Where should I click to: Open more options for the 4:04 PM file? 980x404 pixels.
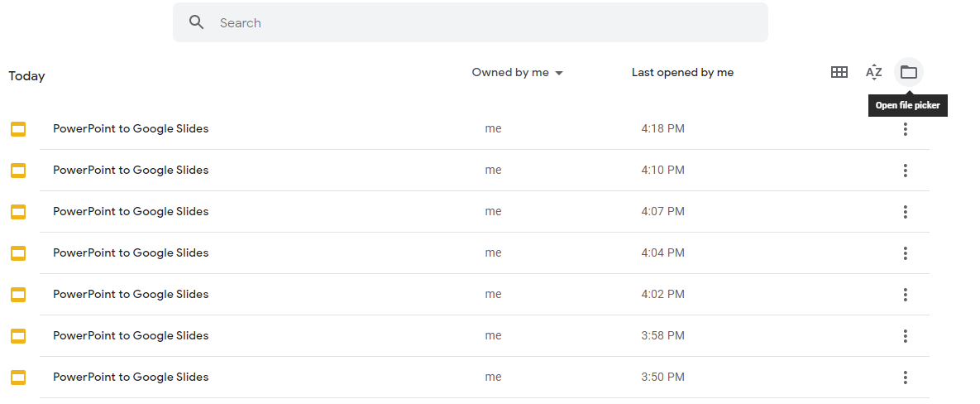[x=905, y=252]
